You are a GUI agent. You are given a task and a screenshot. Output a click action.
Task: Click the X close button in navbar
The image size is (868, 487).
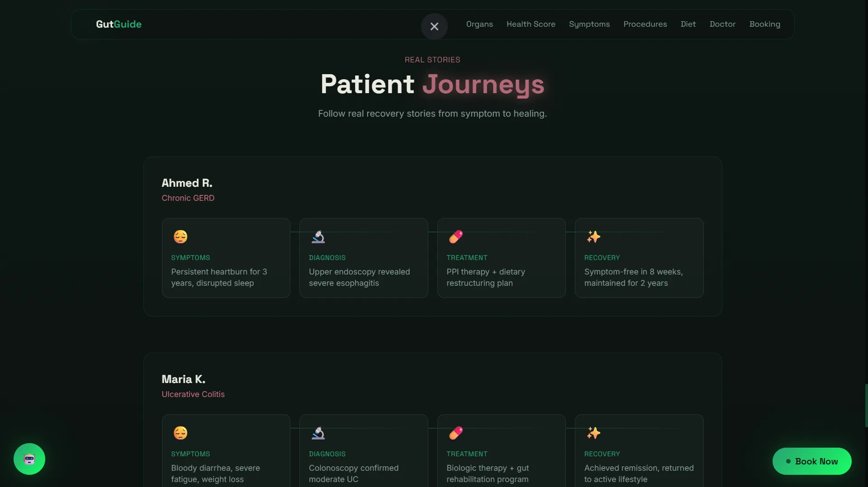(x=434, y=26)
